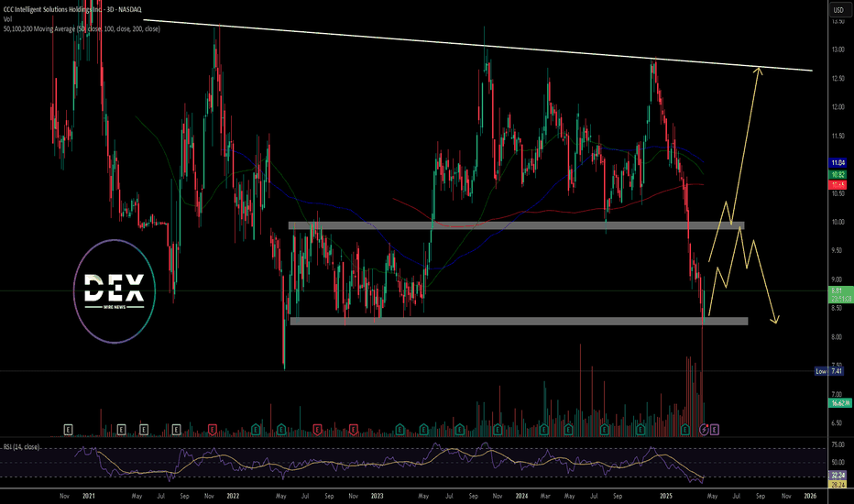Click the 2023 year on time axis
The image size is (854, 504).
pos(377,496)
